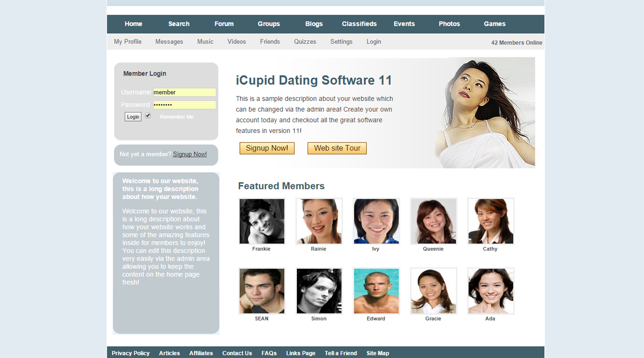Go to the Photos section
The image size is (644, 358).
tap(449, 24)
